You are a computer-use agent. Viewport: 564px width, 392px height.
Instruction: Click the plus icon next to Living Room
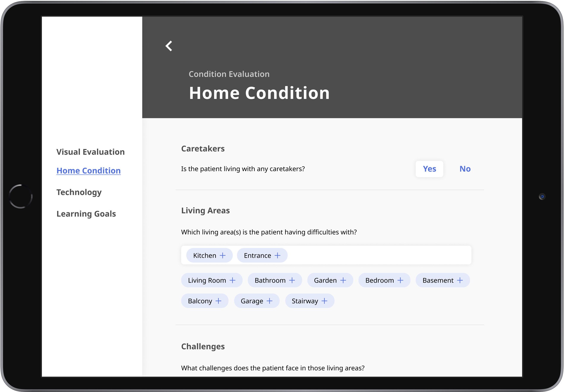click(x=232, y=280)
